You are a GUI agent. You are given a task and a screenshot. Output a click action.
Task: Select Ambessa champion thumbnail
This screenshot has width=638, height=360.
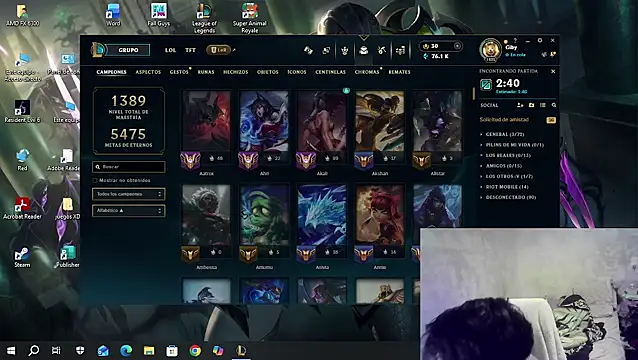pyautogui.click(x=206, y=215)
